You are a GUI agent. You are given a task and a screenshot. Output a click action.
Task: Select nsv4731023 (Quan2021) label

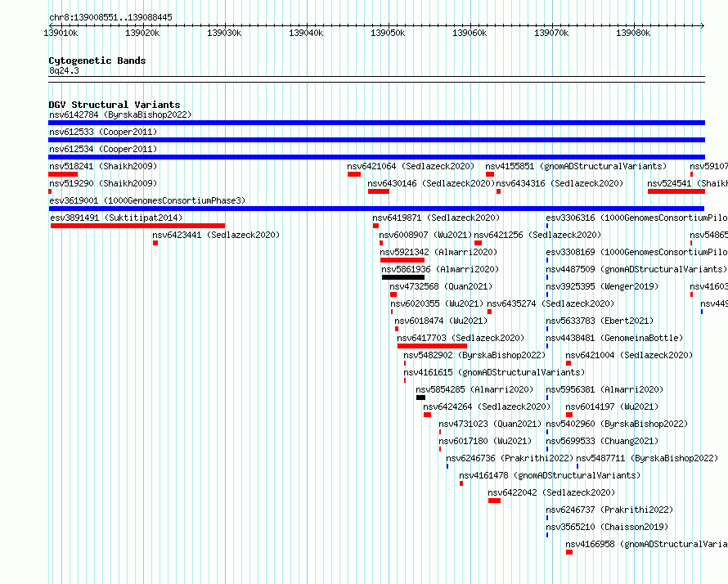pyautogui.click(x=490, y=424)
